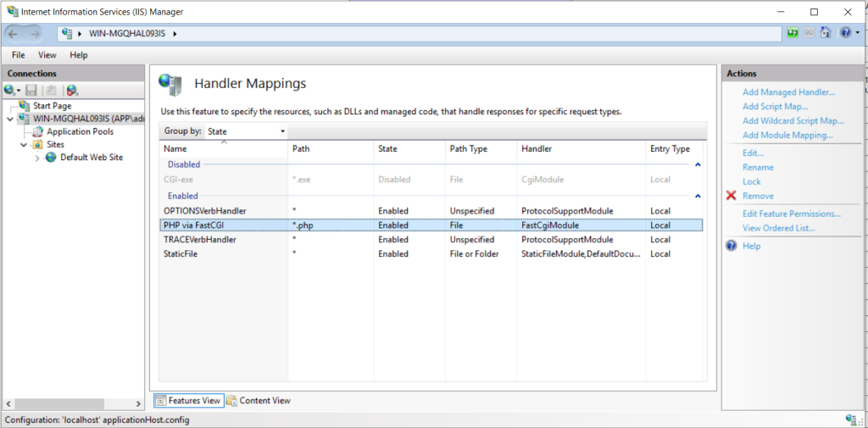This screenshot has width=868, height=428.
Task: Click the Up one level icon
Action: [x=51, y=90]
